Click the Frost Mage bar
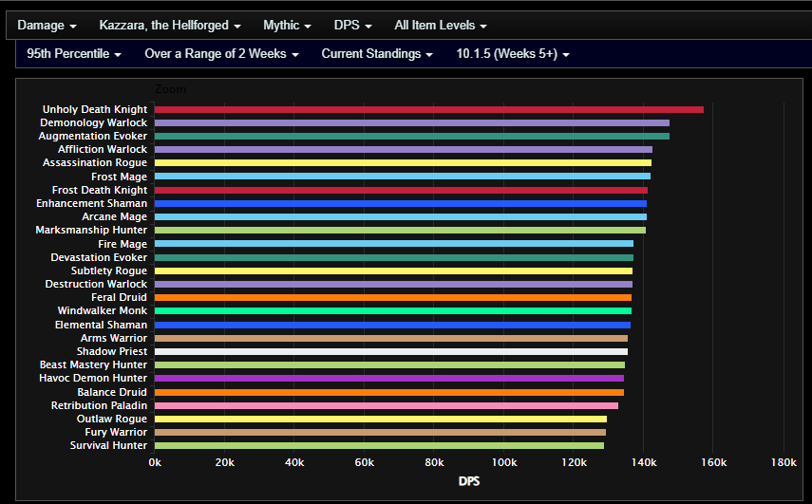The width and height of the screenshot is (812, 504). pos(403,177)
